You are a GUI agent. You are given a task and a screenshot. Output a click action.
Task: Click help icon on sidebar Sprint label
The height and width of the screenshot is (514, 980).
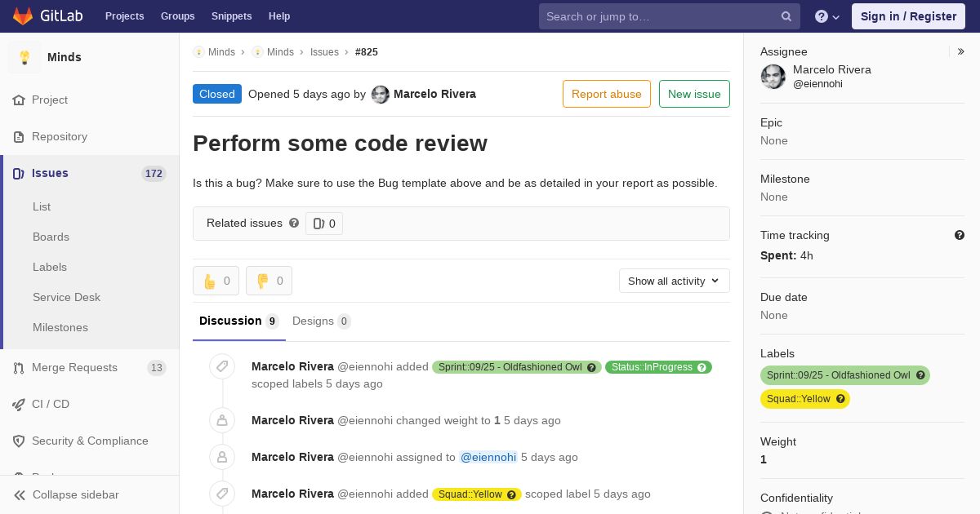920,375
